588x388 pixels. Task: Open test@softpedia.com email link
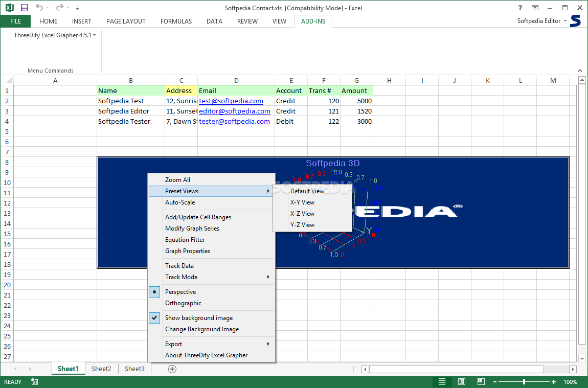[231, 101]
